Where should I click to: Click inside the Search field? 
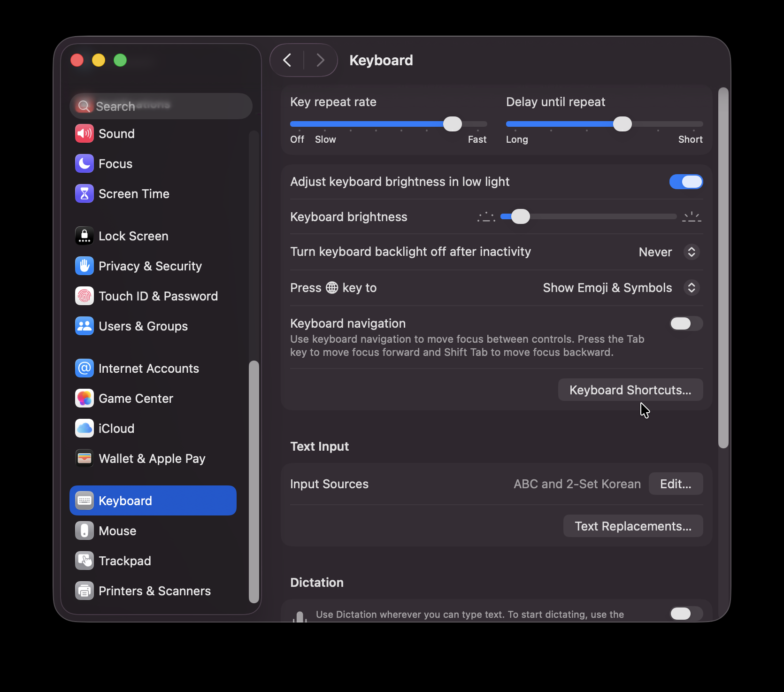click(x=161, y=106)
